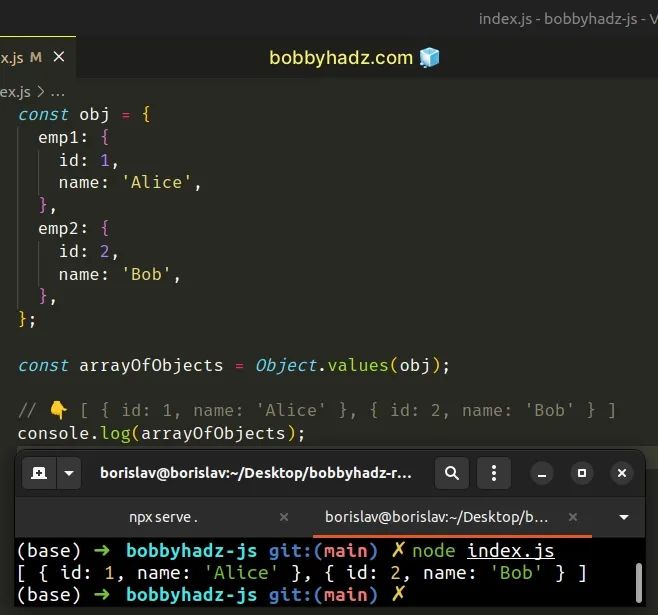This screenshot has width=658, height=615.
Task: Click 'Object' in the Object.values call
Action: (x=286, y=365)
